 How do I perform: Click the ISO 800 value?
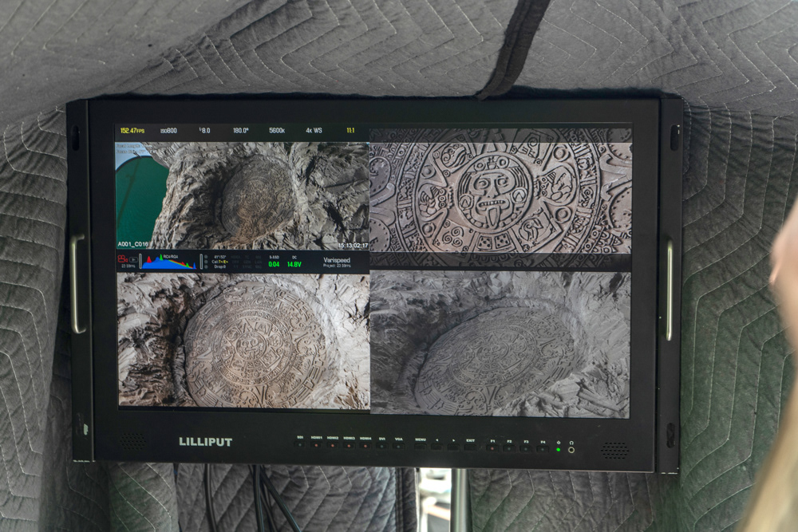point(168,131)
